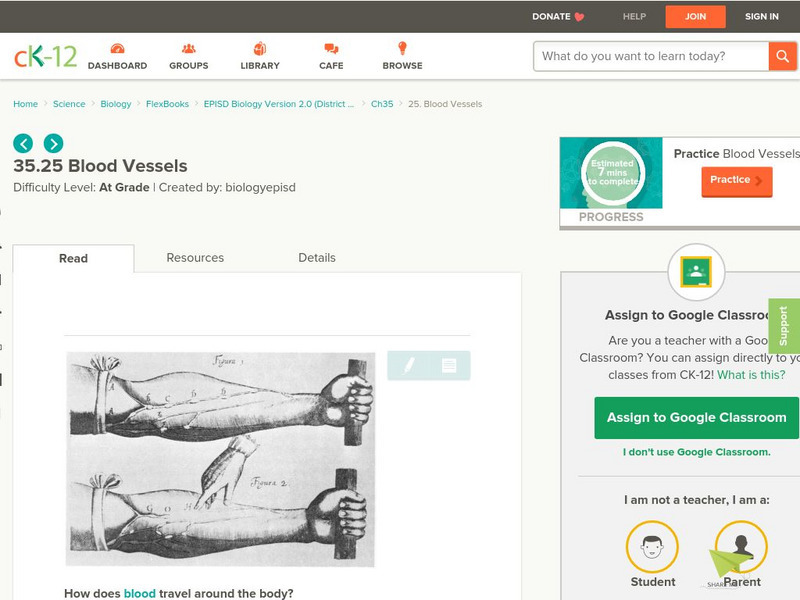
Task: Switch to the Details tab
Action: [x=317, y=258]
